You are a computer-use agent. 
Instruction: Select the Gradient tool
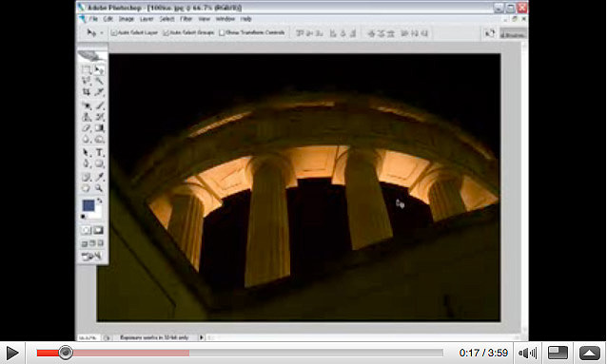pos(100,128)
